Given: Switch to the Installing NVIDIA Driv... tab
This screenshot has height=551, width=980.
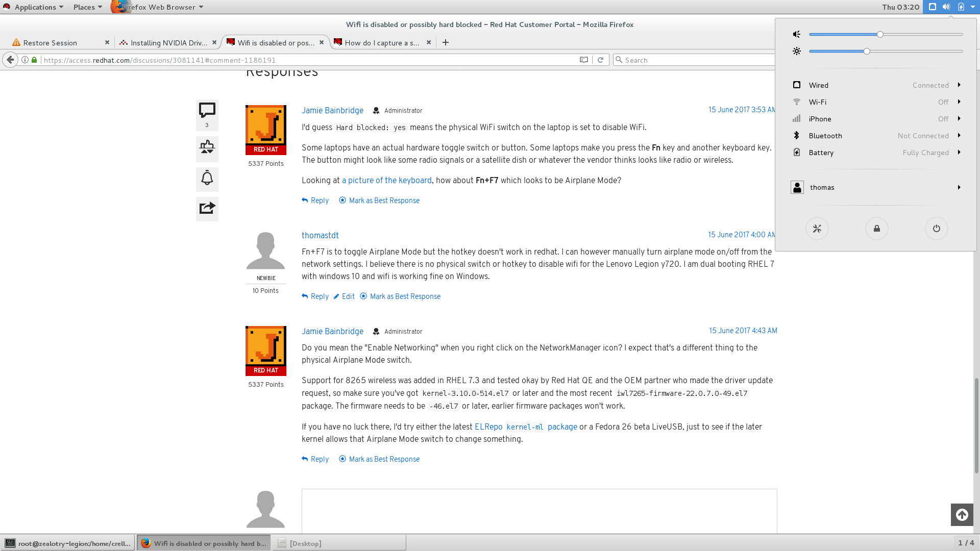Looking at the screenshot, I should click(x=168, y=43).
